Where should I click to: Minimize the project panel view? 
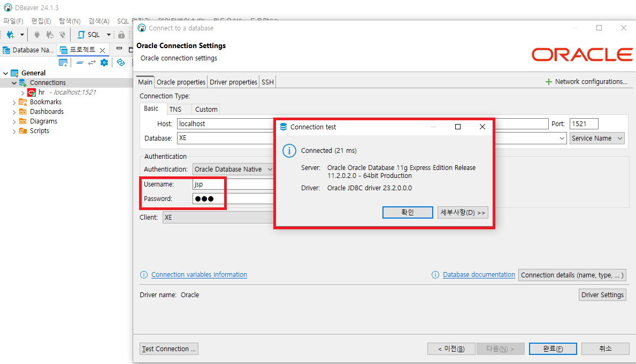coord(119,49)
